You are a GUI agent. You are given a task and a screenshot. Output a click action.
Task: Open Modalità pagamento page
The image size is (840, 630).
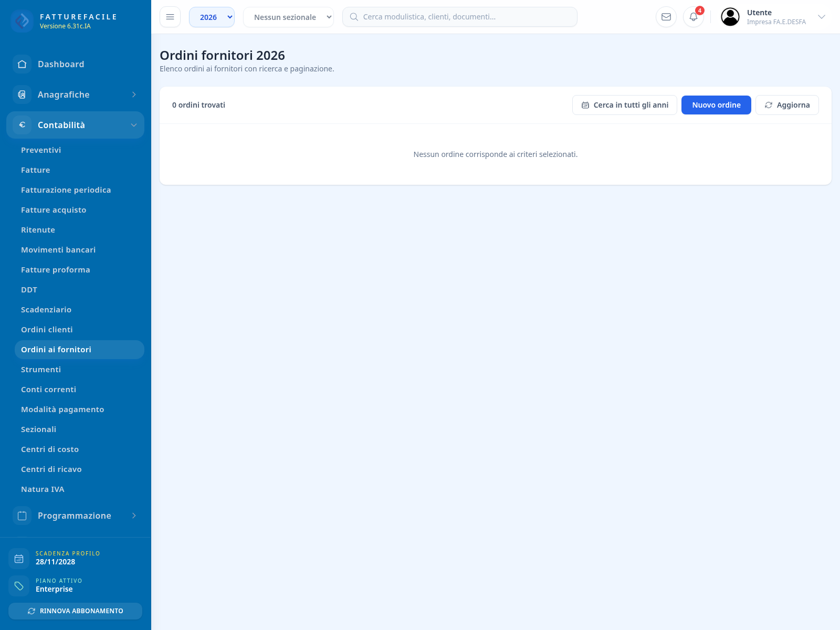click(79, 409)
